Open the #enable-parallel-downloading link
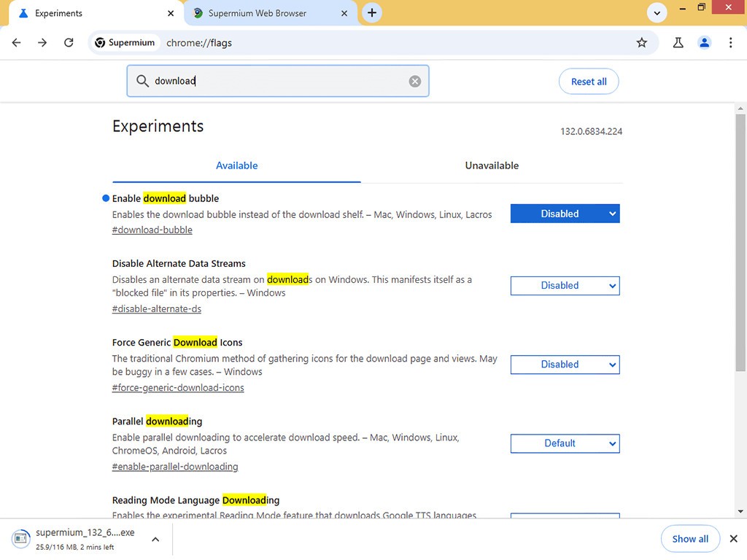The width and height of the screenshot is (747, 560). [x=175, y=467]
